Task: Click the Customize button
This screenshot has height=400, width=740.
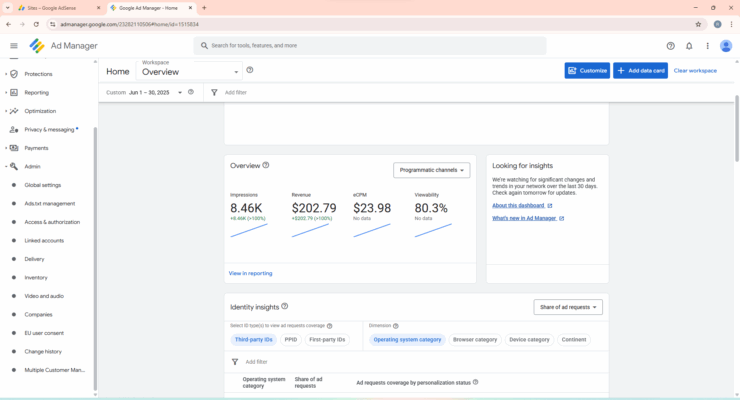Action: [x=587, y=70]
